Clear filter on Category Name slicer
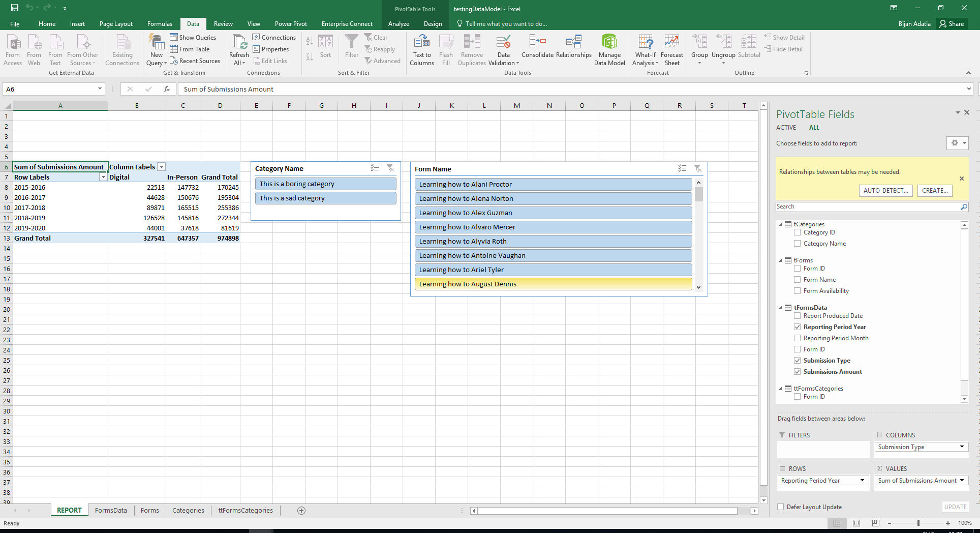Screen dimensions: 980x533 tap(390, 168)
